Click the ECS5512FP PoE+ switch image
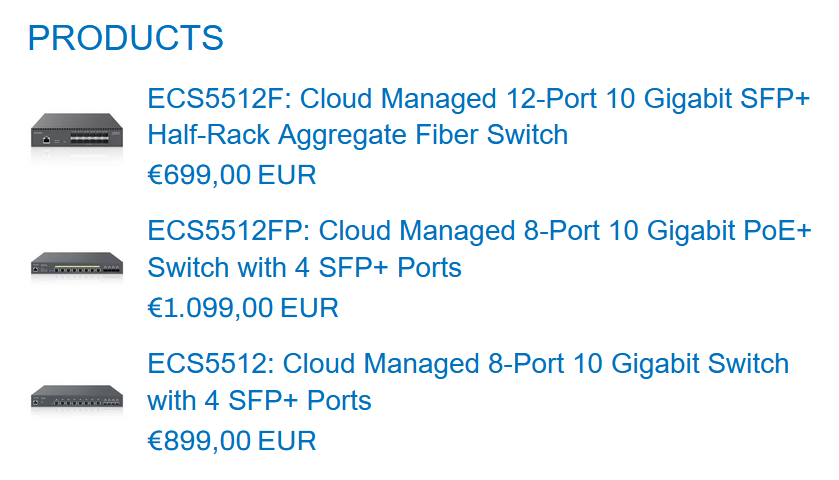The height and width of the screenshot is (480, 839). [77, 265]
